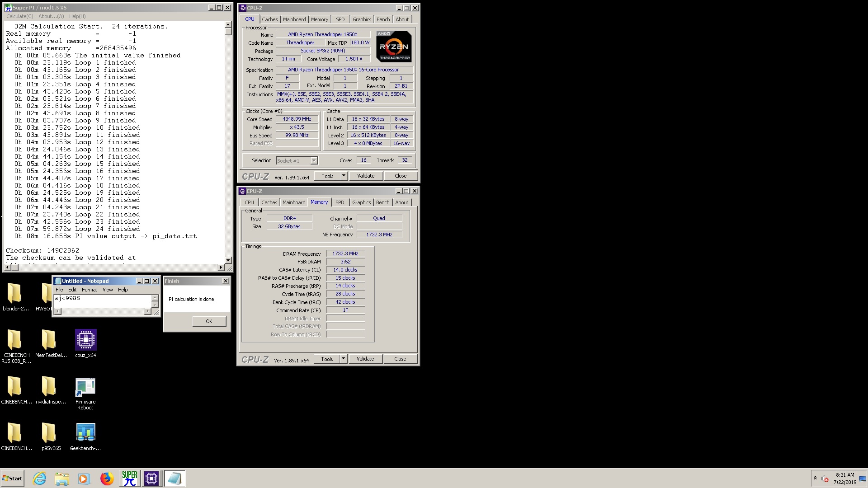The width and height of the screenshot is (868, 488).
Task: Open Notepad Edit menu
Action: (x=72, y=290)
